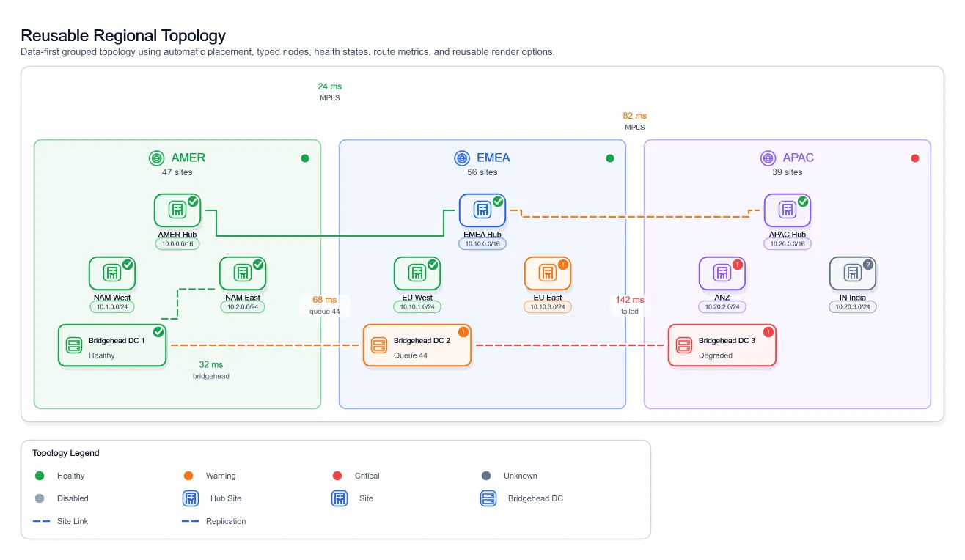965x560 pixels.
Task: Click the EMEA green health status dot
Action: [610, 158]
